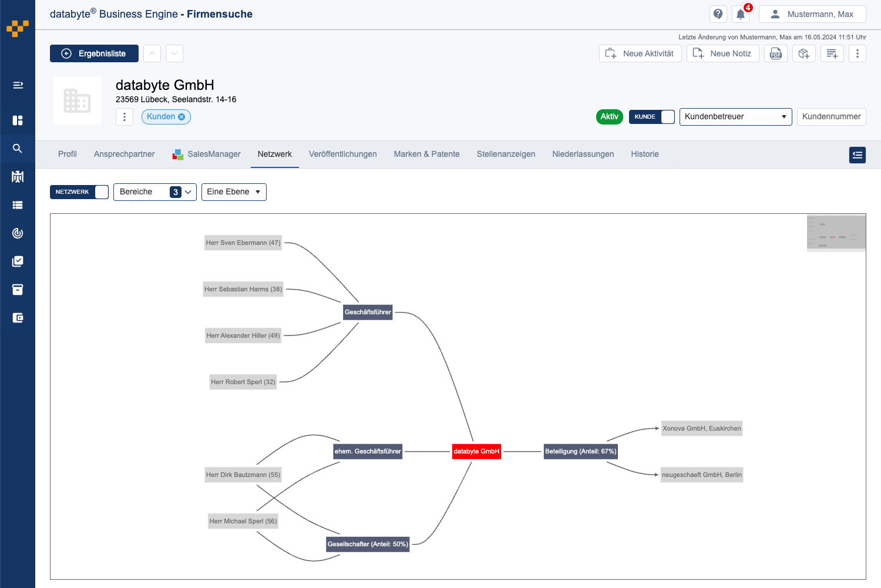Open the three-dot overflow menu top right
The image size is (881, 588).
(858, 53)
